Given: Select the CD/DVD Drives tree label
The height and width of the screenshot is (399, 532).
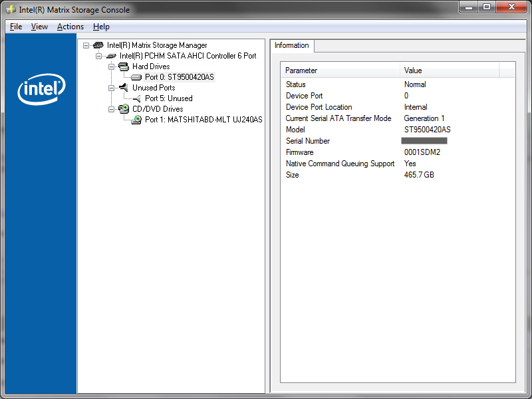Looking at the screenshot, I should (x=158, y=109).
